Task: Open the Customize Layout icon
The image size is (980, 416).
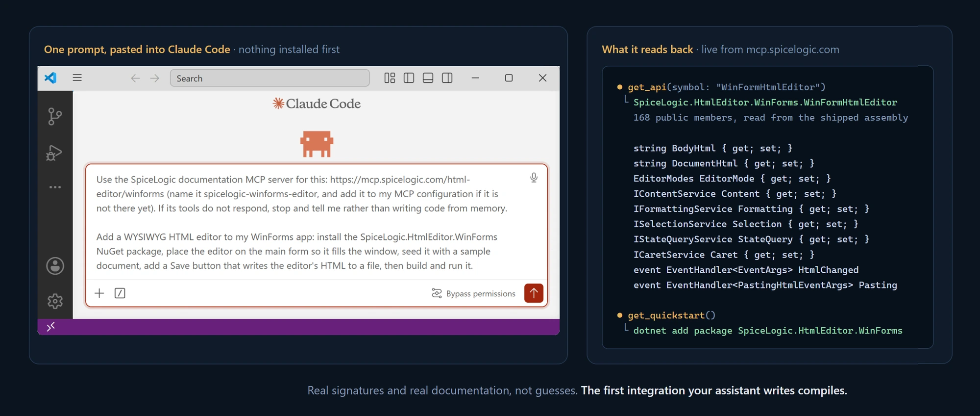Action: coord(390,78)
